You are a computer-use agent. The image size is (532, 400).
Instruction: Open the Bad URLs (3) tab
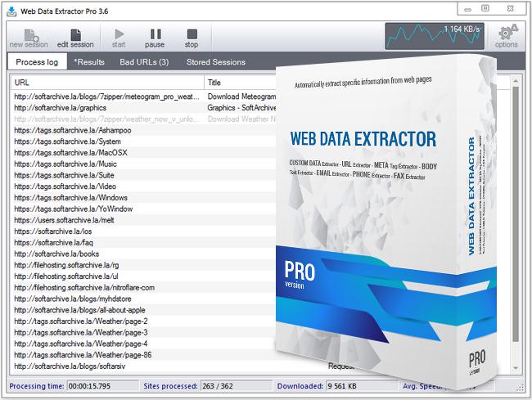(x=144, y=62)
